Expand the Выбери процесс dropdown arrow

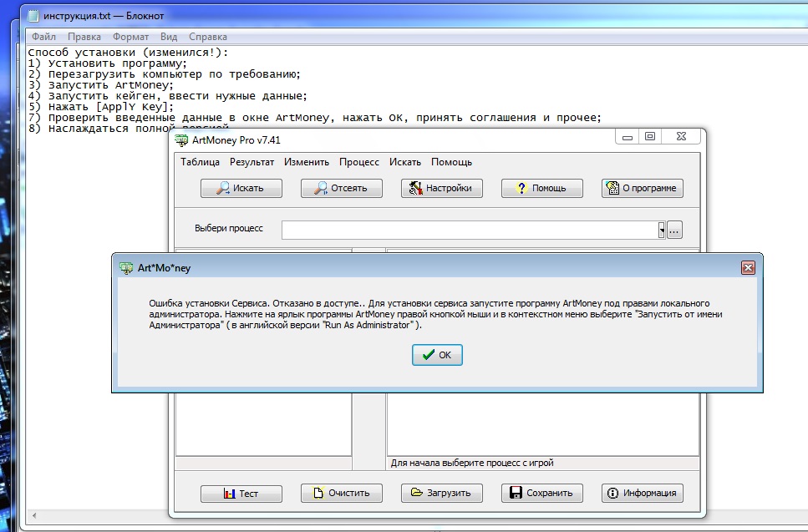click(x=662, y=231)
